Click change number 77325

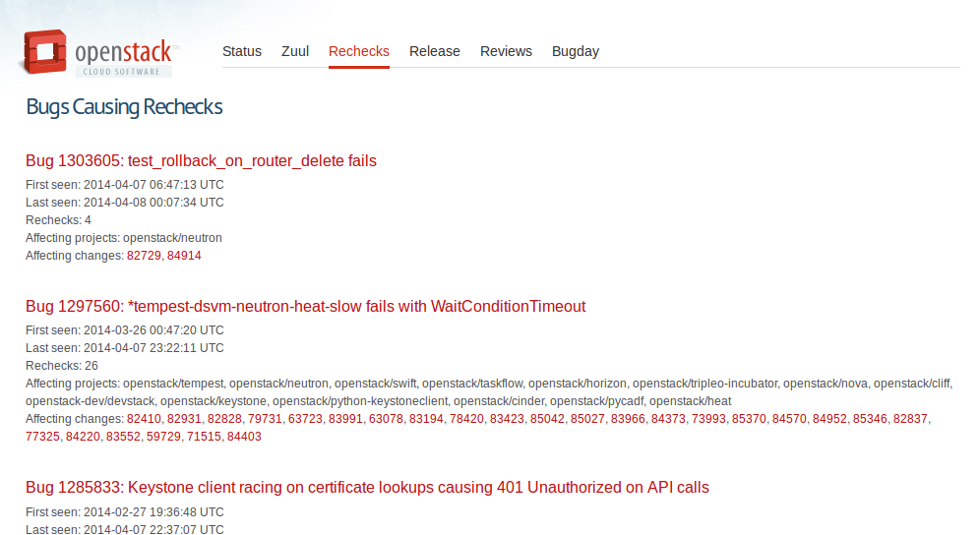tap(42, 437)
